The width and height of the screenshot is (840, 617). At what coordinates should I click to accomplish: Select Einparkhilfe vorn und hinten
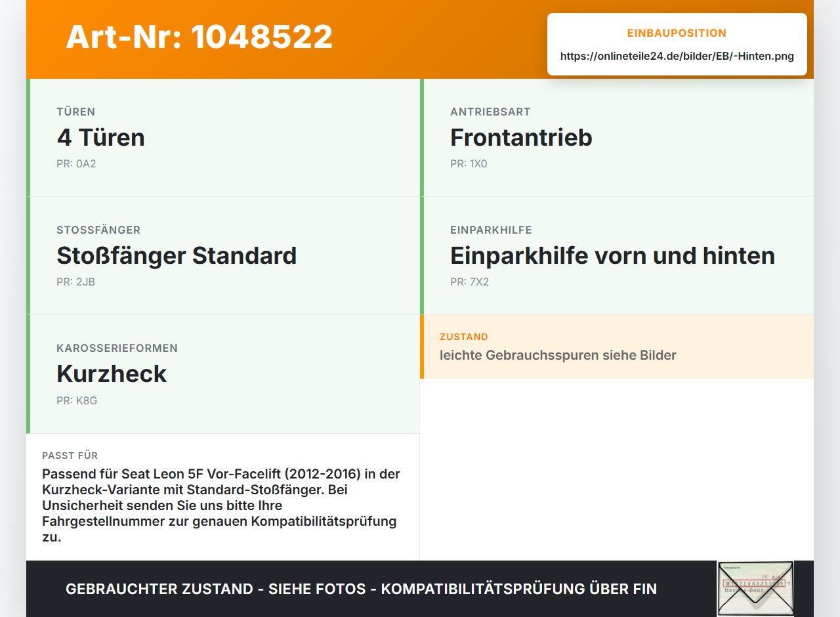point(612,255)
